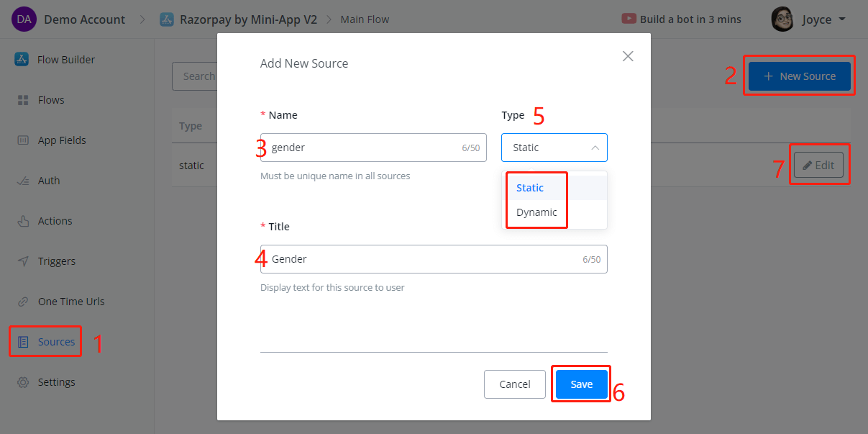Click the One Time Urls link icon
This screenshot has height=434, width=868.
pyautogui.click(x=22, y=302)
